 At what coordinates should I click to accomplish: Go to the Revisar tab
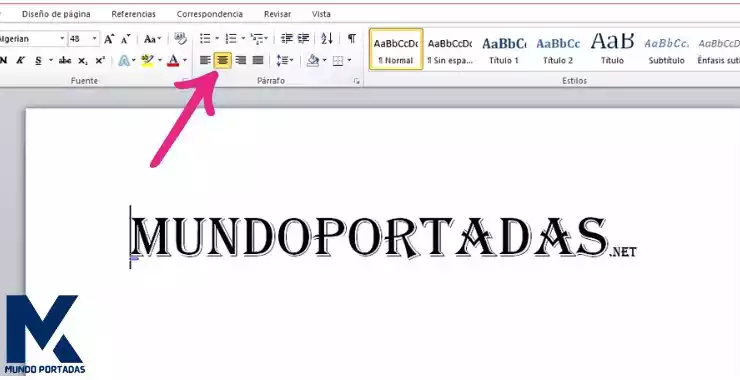278,14
